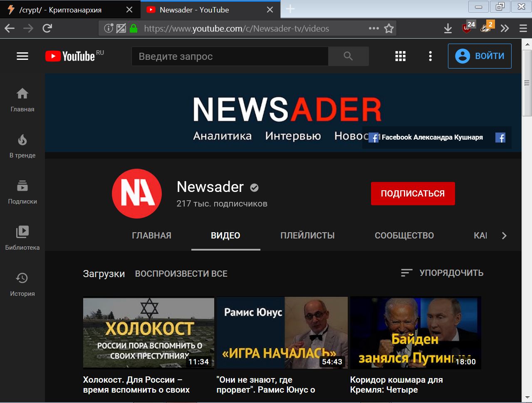Screen dimensions: 532x403
Task: Close the /crypt/ Криптоанархия tab
Action: pos(129,10)
